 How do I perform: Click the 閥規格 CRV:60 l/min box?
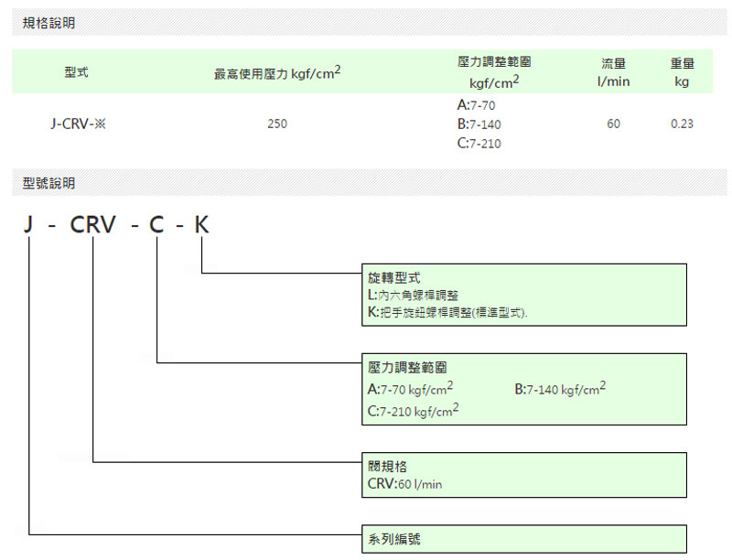[523, 475]
